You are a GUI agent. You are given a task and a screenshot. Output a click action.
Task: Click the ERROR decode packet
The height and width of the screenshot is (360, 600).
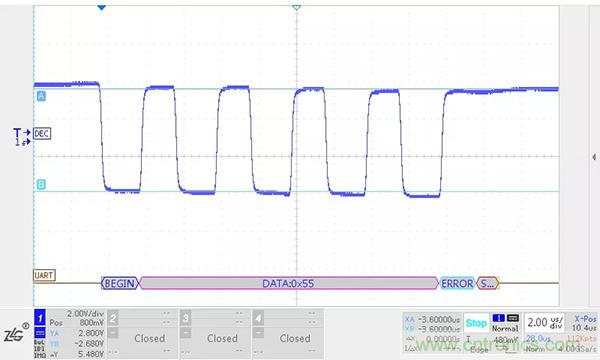(457, 283)
